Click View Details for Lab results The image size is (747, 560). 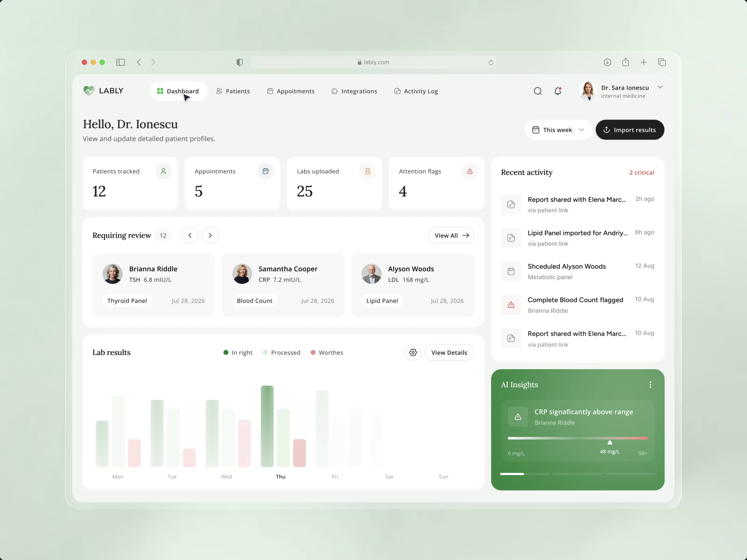pyautogui.click(x=449, y=352)
